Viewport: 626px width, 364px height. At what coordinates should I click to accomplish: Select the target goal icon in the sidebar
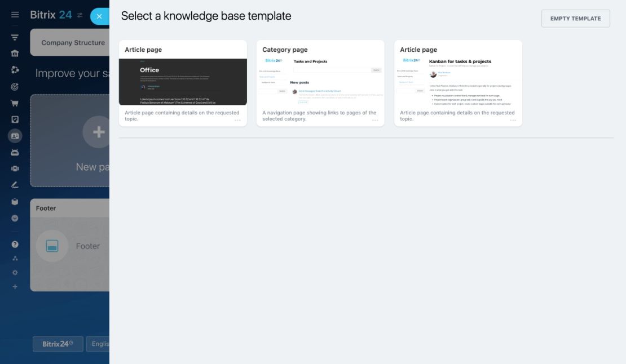point(15,87)
